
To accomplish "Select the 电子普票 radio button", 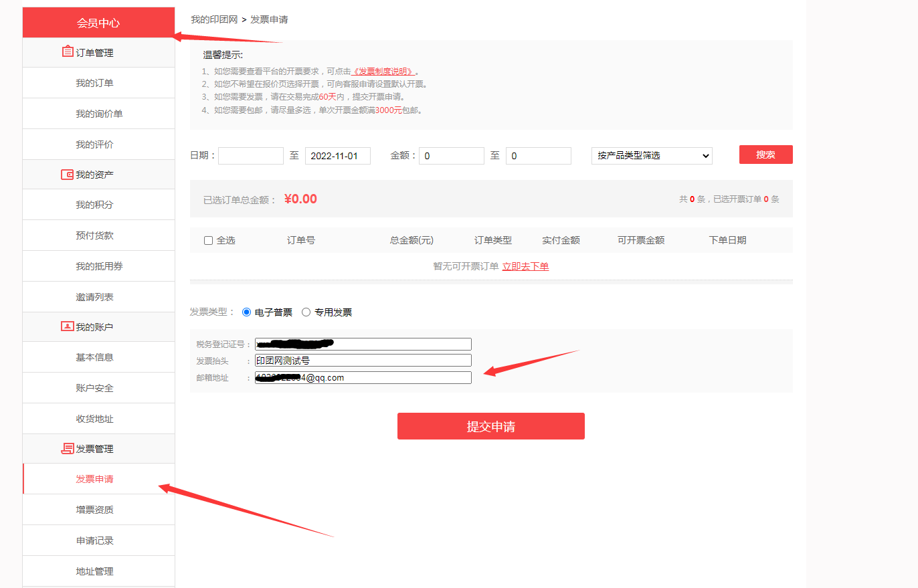I will (246, 312).
